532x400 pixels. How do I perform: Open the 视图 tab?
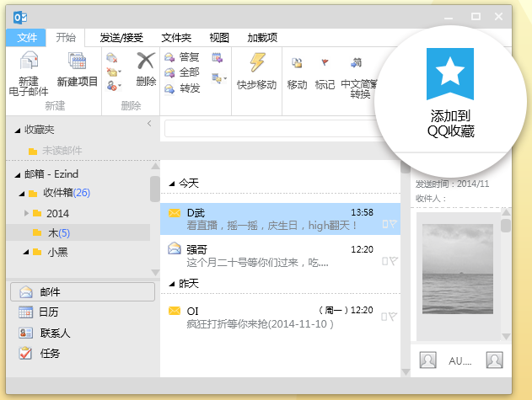219,38
